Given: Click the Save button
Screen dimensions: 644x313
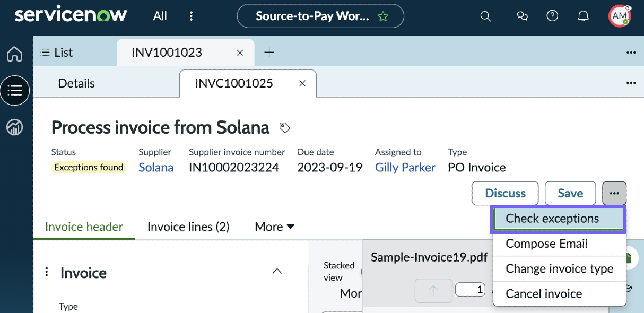Looking at the screenshot, I should click(570, 193).
